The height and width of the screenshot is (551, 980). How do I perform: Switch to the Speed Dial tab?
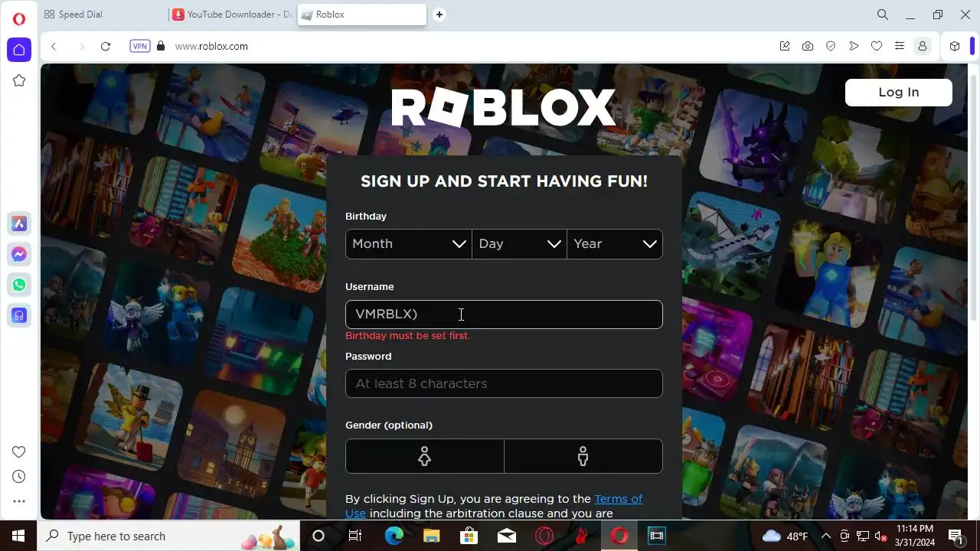click(x=103, y=15)
